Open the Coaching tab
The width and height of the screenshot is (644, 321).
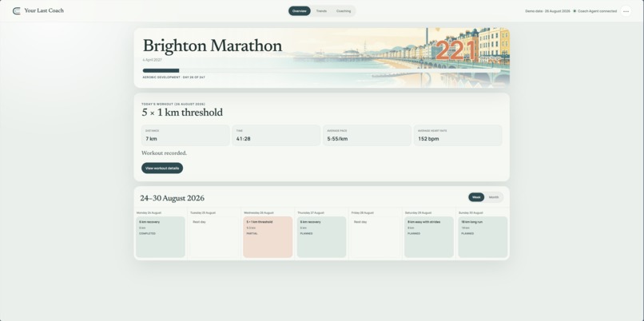pyautogui.click(x=344, y=11)
